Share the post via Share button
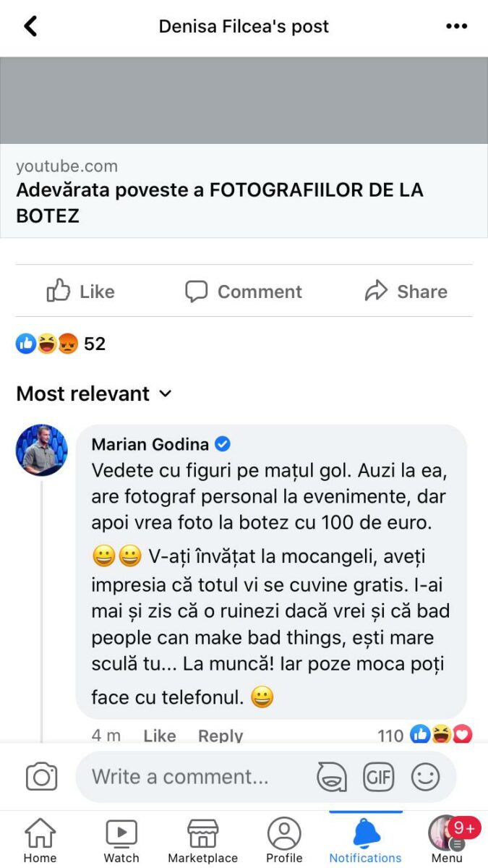The height and width of the screenshot is (868, 488). pos(406,292)
